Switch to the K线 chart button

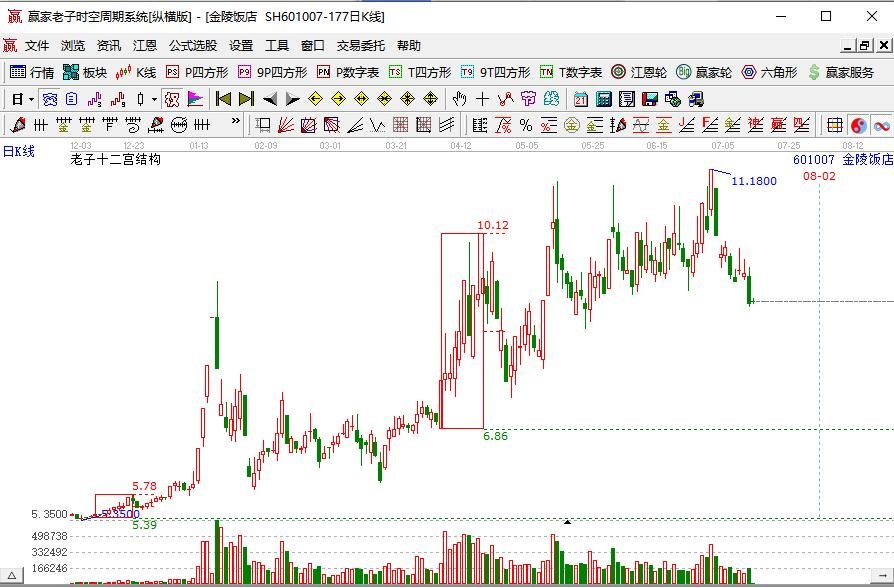pos(136,72)
